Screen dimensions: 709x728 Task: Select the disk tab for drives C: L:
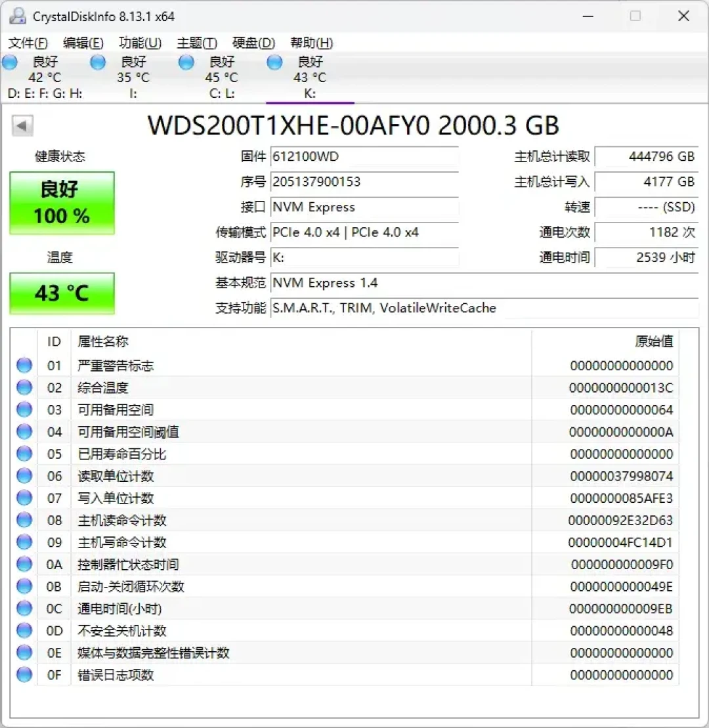click(x=221, y=77)
